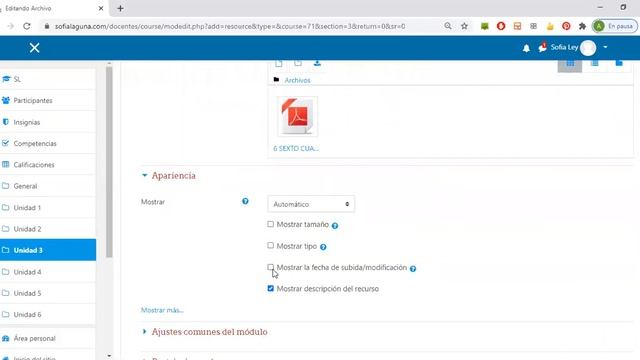Open the Pinterest extension icon
Screen dimensions: 640x360
pos(566,26)
